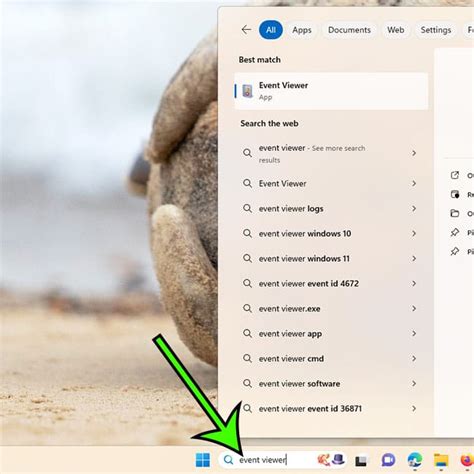Click the taskbar search magnifier icon
This screenshot has width=474, height=474.
point(228,460)
